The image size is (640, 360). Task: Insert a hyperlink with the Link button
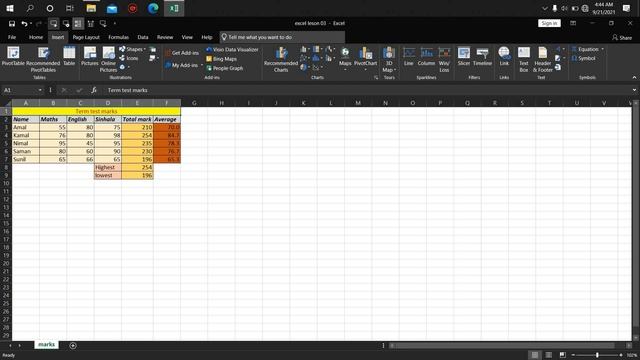tap(504, 56)
